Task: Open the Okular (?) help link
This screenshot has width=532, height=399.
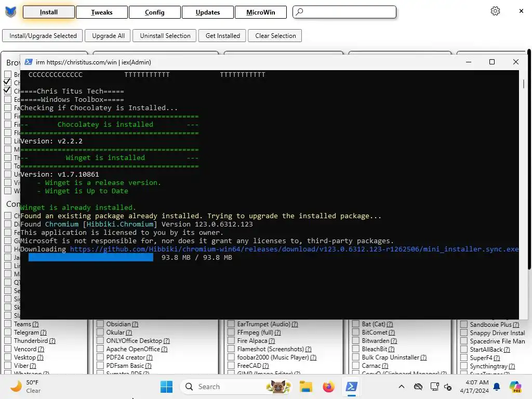Action: (x=129, y=332)
